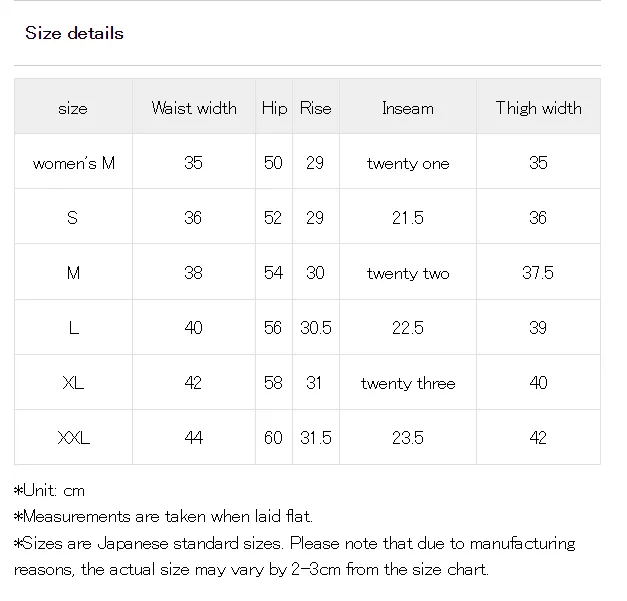Click the Thigh width column header
The height and width of the screenshot is (601, 627).
tap(539, 108)
